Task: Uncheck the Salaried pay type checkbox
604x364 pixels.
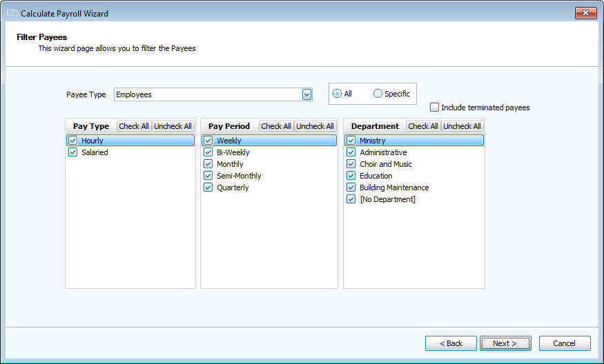Action: tap(72, 152)
